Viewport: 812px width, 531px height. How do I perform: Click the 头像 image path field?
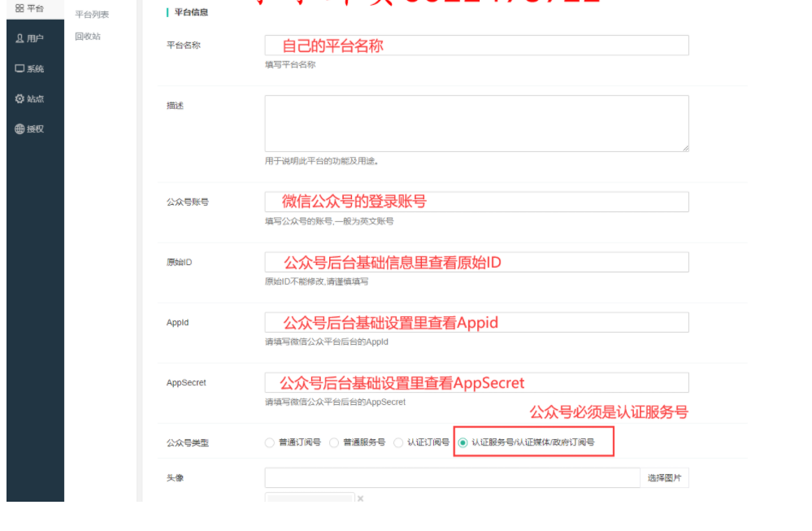[x=452, y=477]
